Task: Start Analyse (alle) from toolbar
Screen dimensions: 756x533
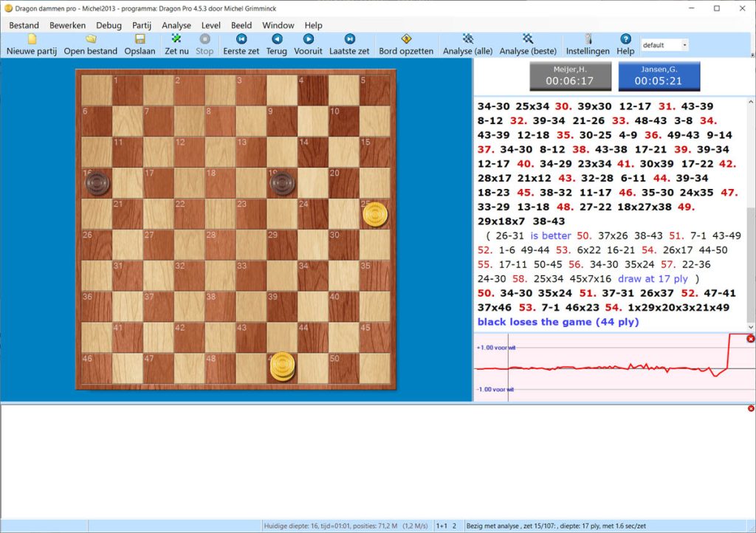Action: click(x=467, y=44)
